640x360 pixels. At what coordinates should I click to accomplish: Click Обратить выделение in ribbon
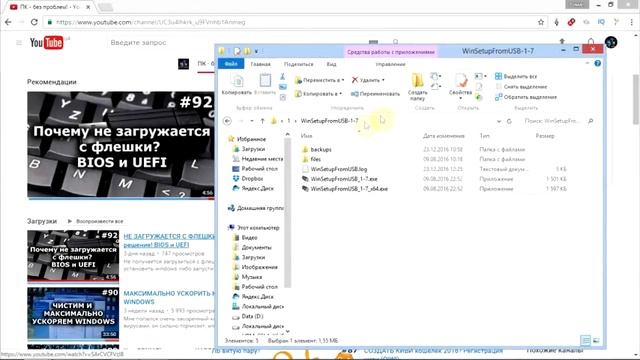tap(526, 97)
